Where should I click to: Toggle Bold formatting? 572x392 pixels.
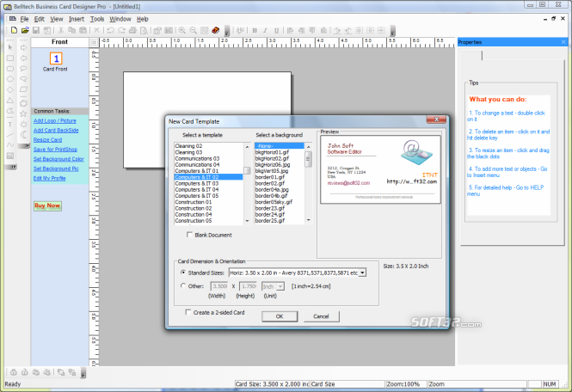(x=255, y=31)
